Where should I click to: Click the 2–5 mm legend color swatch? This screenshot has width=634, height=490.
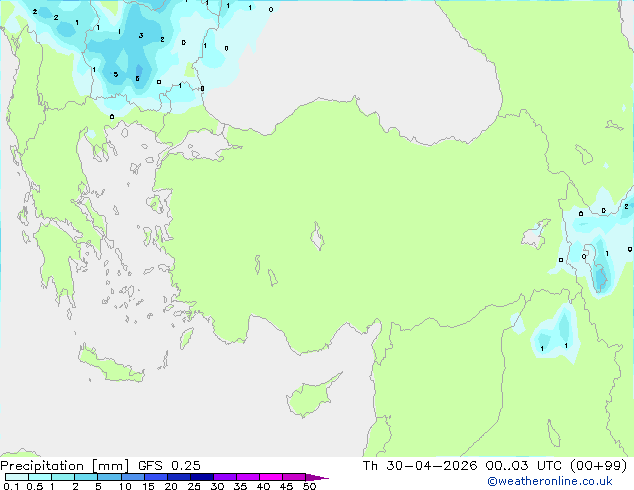[x=86, y=477]
